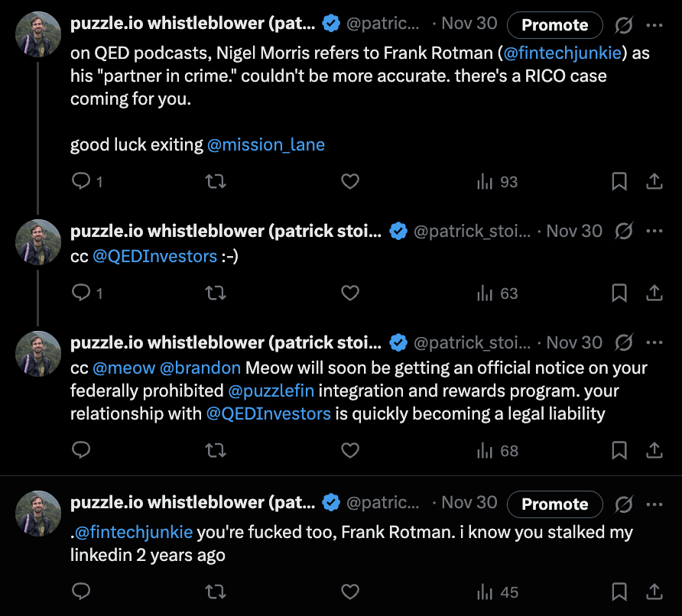The height and width of the screenshot is (616, 682).
Task: View analytics showing 93 views
Action: [497, 181]
